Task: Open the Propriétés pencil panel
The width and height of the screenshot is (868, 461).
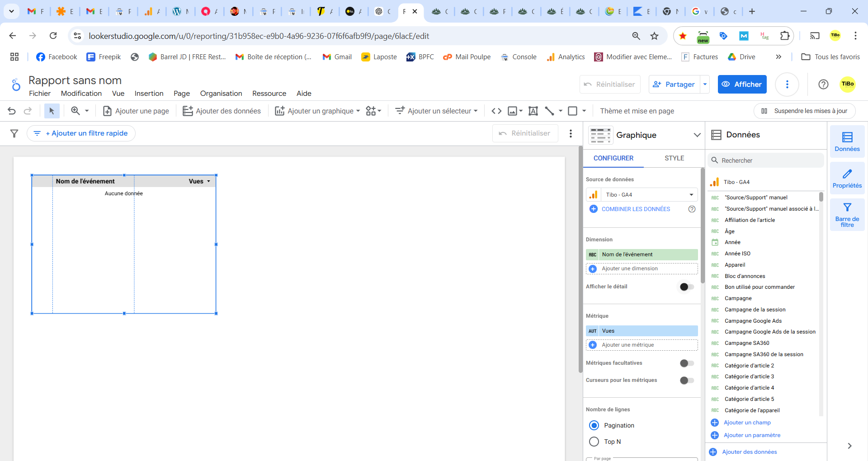Action: tap(847, 179)
